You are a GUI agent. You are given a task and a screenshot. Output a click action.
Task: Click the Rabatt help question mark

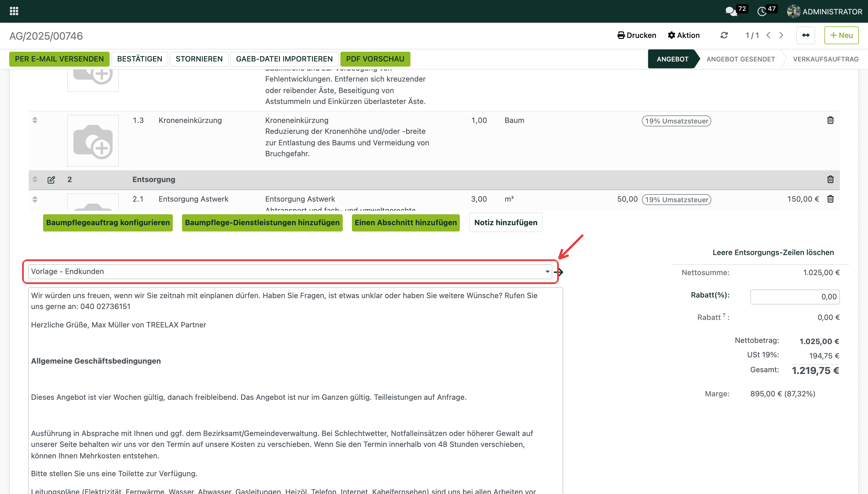point(724,315)
